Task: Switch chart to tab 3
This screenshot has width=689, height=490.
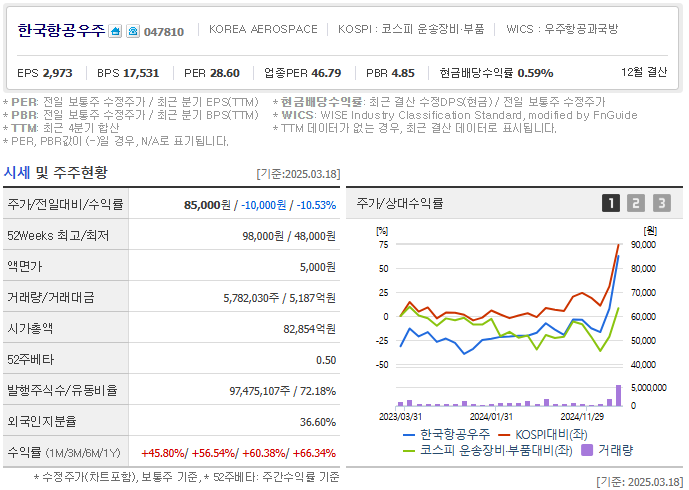Action: point(662,203)
